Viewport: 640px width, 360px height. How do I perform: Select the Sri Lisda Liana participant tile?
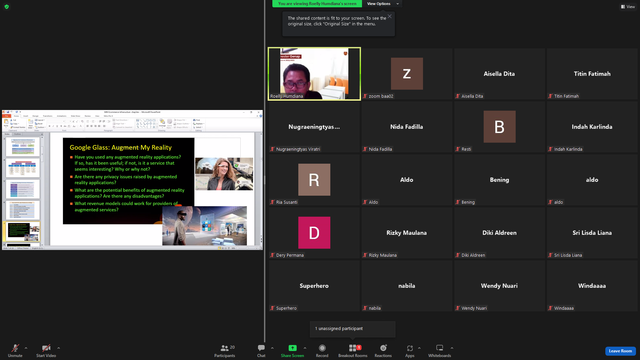592,233
